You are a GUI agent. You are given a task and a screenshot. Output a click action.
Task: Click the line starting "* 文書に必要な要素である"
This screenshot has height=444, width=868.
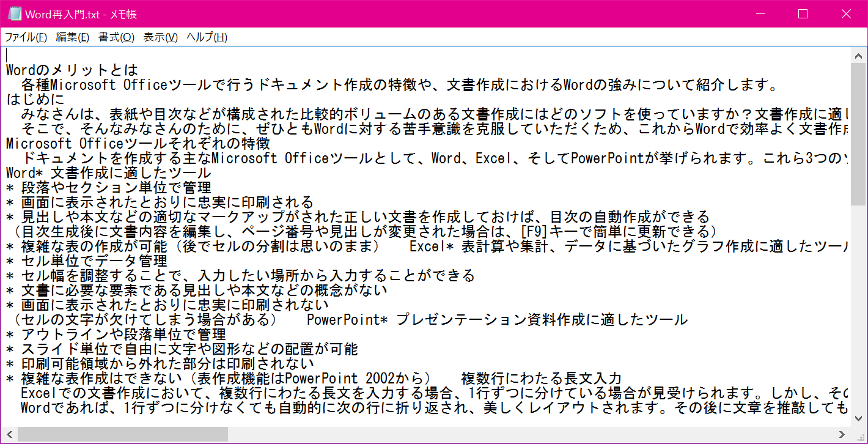tap(197, 290)
